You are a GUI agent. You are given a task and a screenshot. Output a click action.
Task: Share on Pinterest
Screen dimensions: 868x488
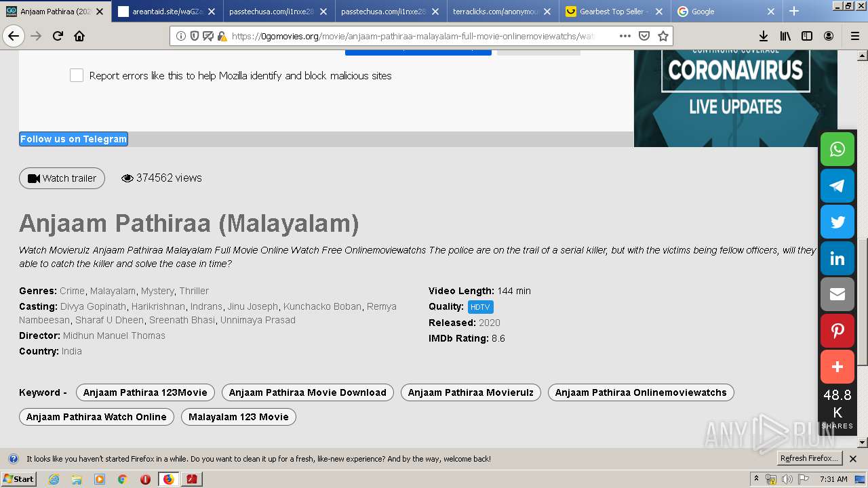pyautogui.click(x=837, y=331)
